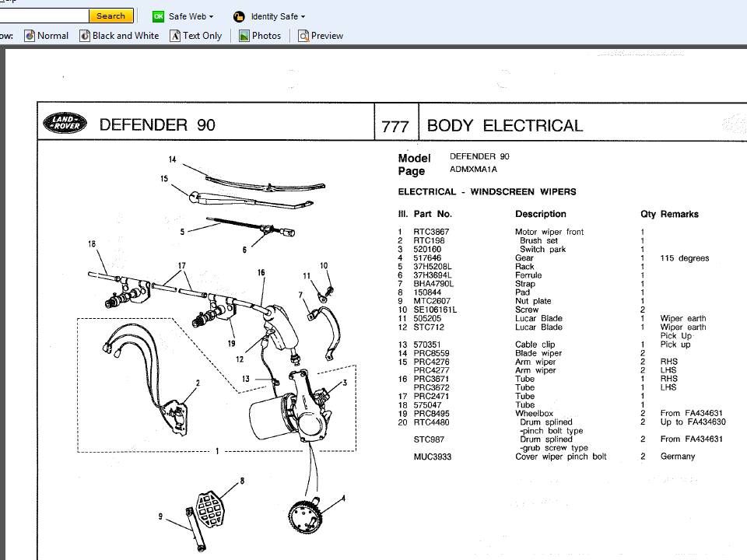
Task: Click the Qty Remarks column header
Action: coord(669,215)
